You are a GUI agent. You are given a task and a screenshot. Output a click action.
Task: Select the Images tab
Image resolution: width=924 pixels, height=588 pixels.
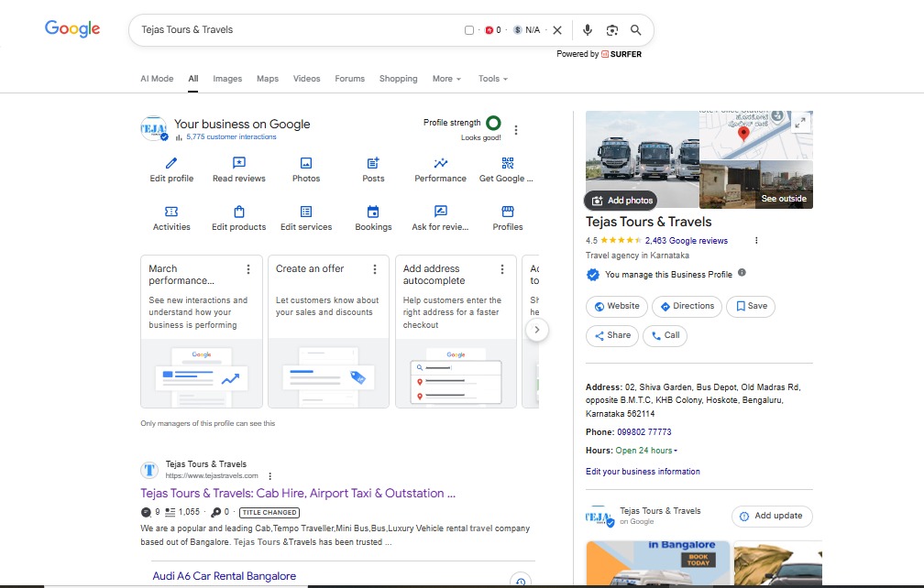[227, 78]
